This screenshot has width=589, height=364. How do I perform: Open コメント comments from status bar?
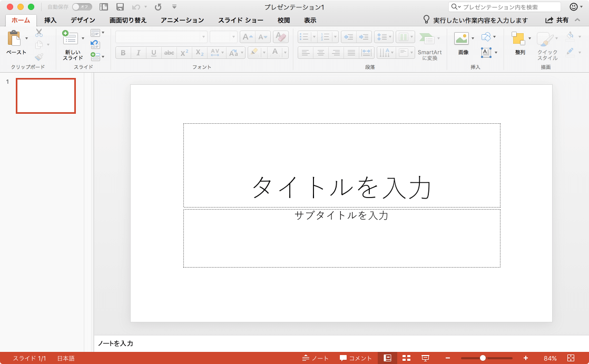(x=356, y=358)
